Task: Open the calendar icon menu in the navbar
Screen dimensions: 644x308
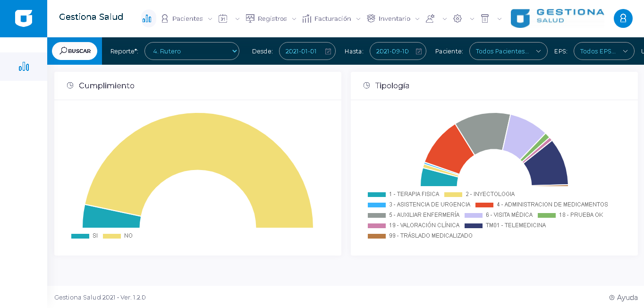Action: click(x=223, y=18)
